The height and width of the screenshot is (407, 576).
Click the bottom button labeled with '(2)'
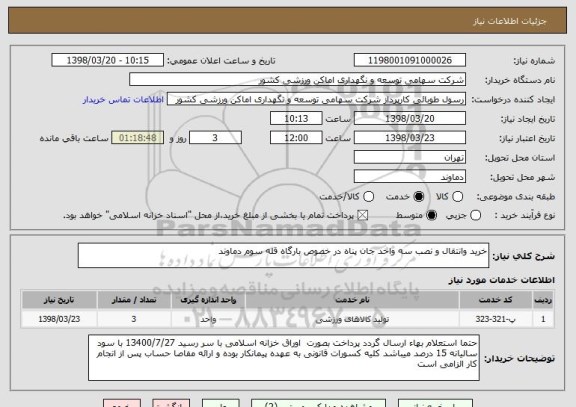tap(318, 403)
